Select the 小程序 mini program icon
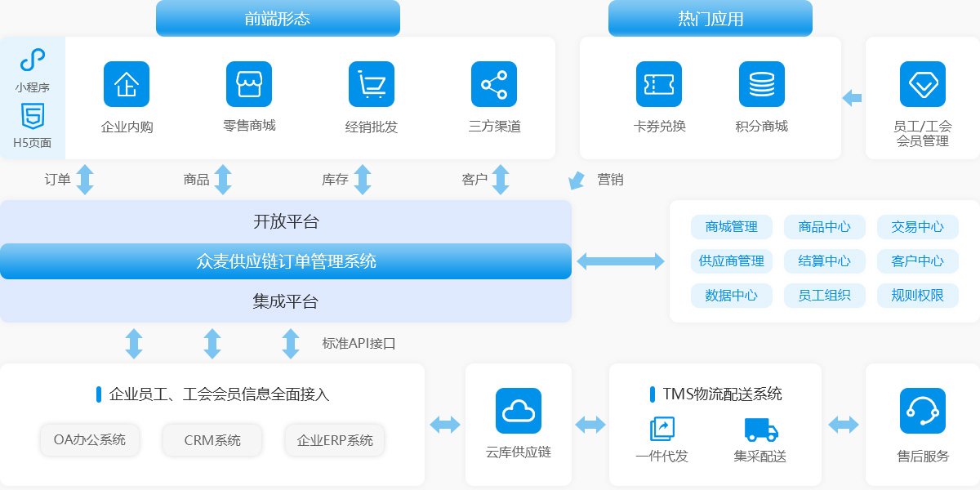The height and width of the screenshot is (490, 980). 33,60
